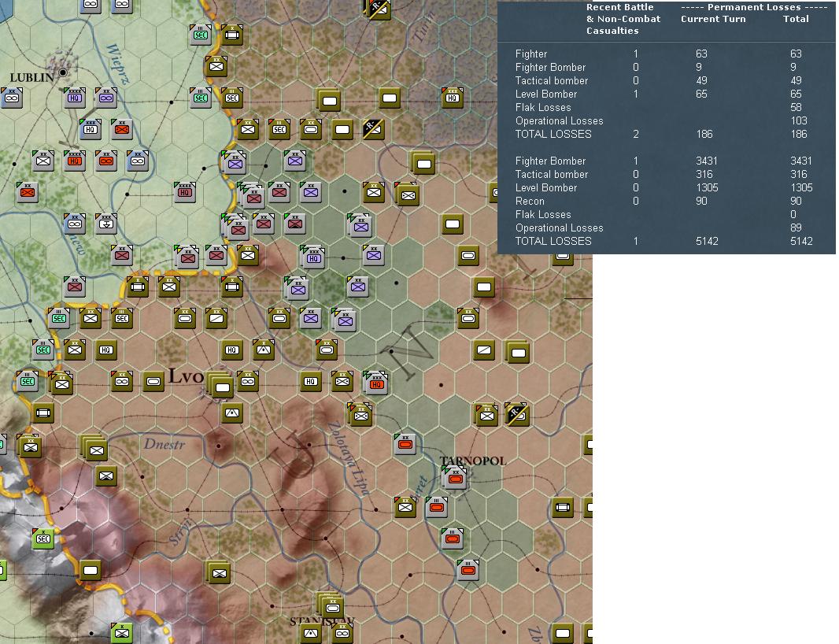Screen dimensions: 839x644
Task: Select the purple XXXX HQ counter by Lublin
Action: click(x=74, y=98)
